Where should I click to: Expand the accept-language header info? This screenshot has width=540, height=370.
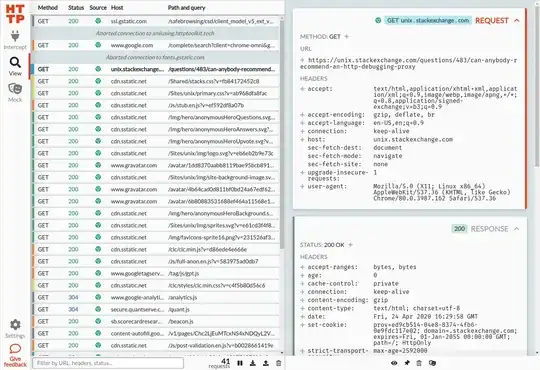click(302, 123)
